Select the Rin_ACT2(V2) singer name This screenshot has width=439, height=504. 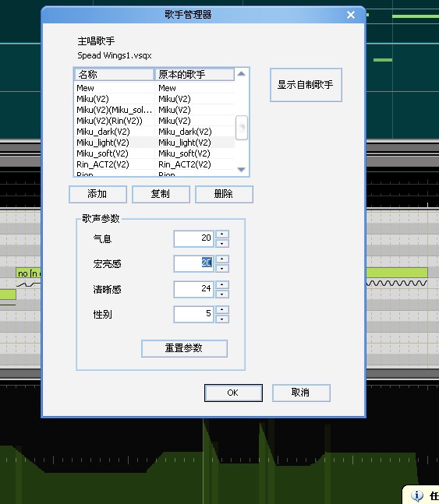tap(103, 164)
